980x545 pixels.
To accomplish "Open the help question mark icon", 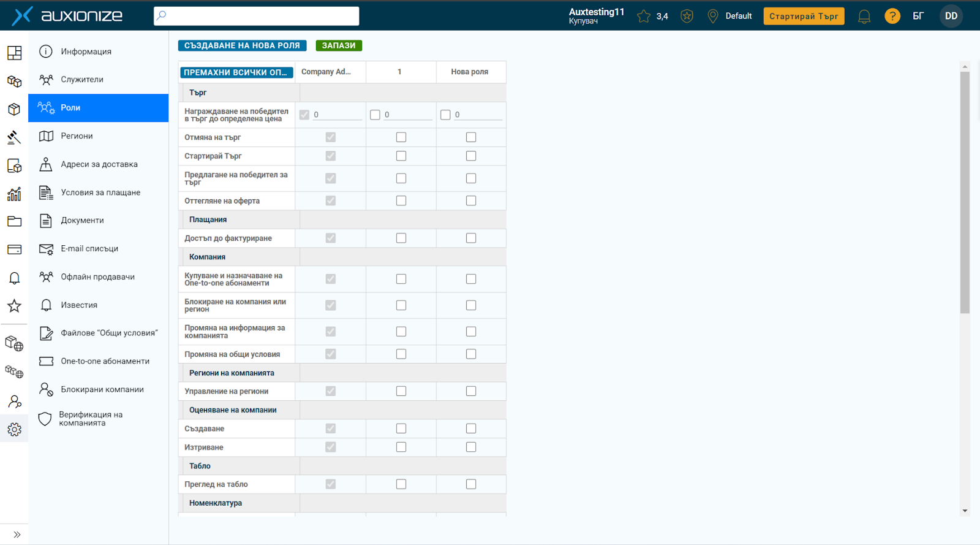I will 892,16.
